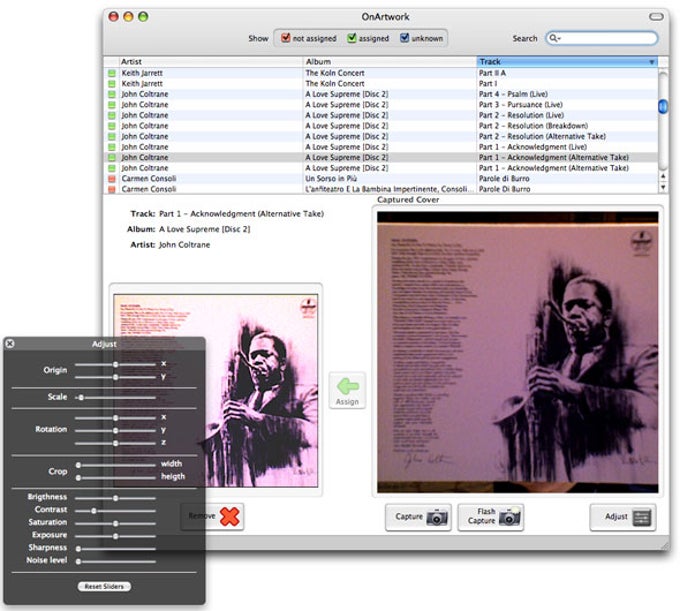Click the Crop height slider

115,477
